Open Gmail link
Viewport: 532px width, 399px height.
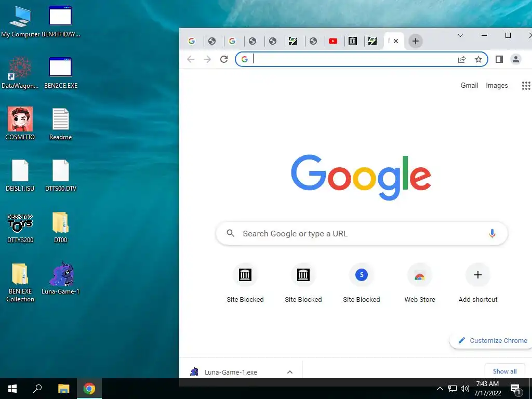coord(469,86)
